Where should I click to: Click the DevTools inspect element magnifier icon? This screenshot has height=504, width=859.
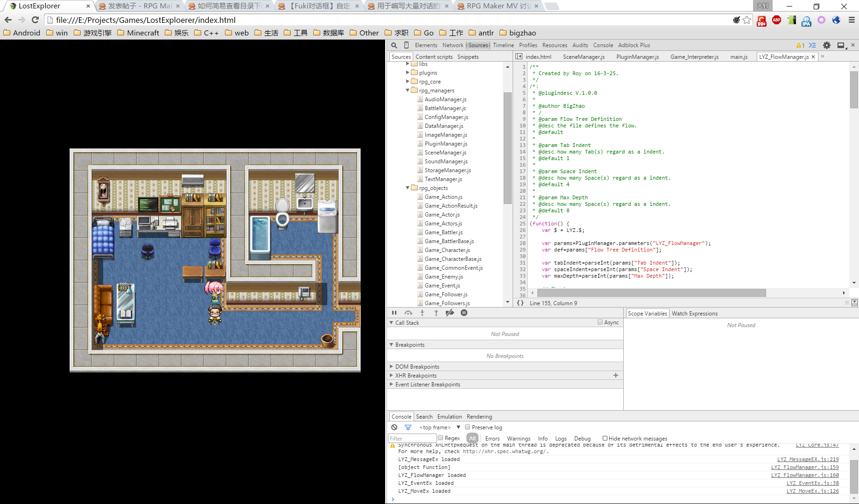394,45
